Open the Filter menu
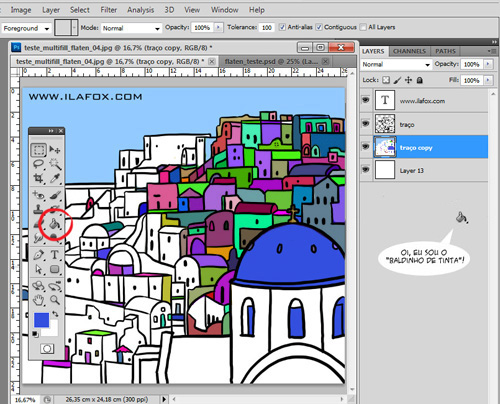Viewport: 500px width, 404px height. tap(109, 10)
